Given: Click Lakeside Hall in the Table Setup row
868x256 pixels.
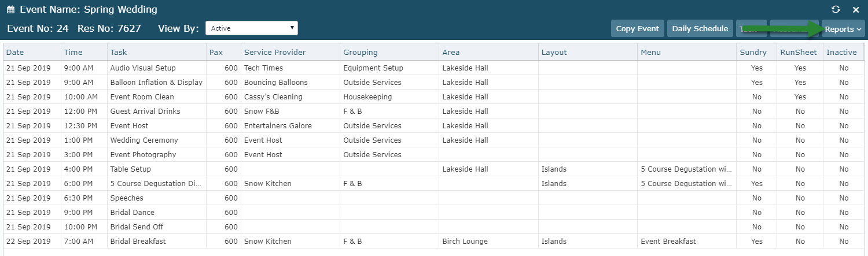Looking at the screenshot, I should (x=465, y=169).
